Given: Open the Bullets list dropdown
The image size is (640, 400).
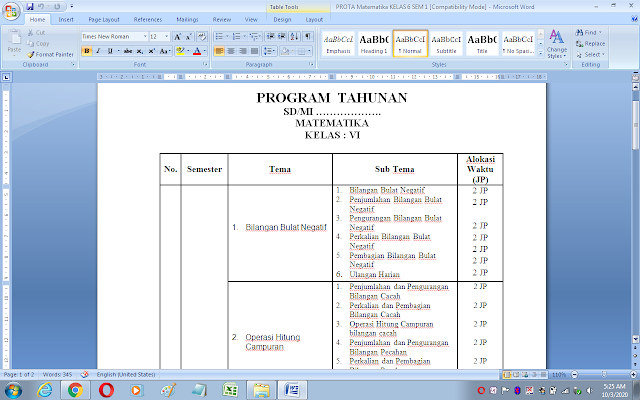Looking at the screenshot, I should point(227,37).
